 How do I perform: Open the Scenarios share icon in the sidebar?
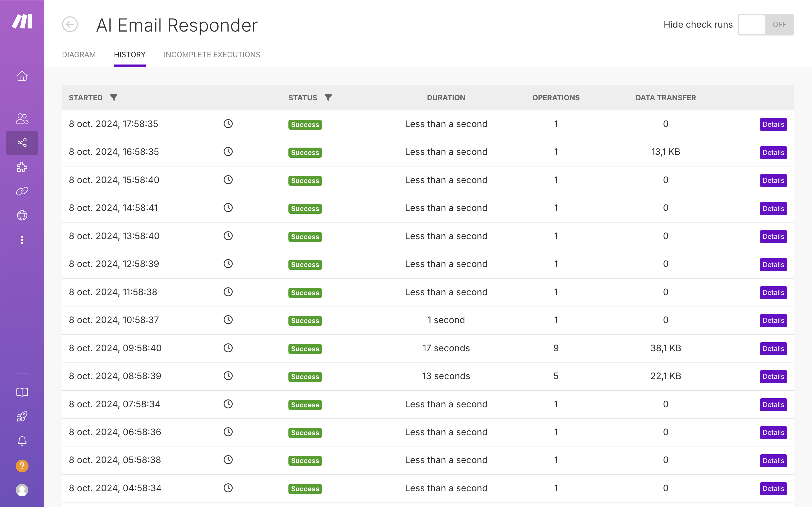22,143
